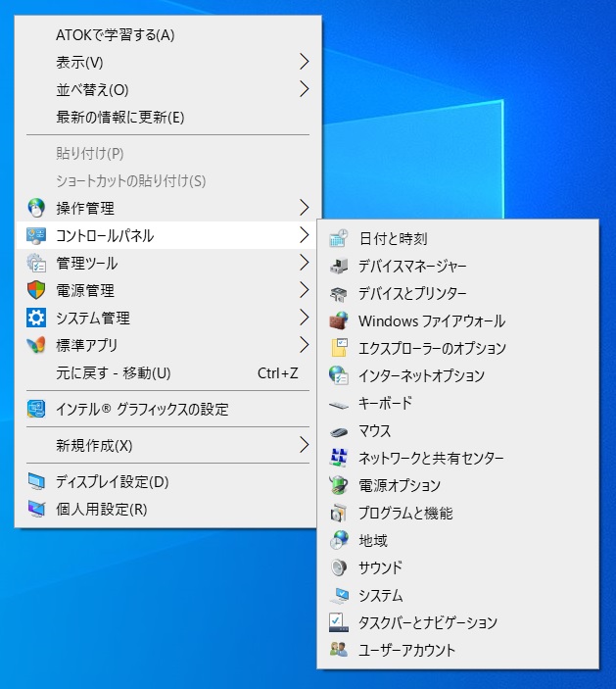Screen dimensions: 616x689
Task: Click the システム computer icon
Action: (x=339, y=596)
